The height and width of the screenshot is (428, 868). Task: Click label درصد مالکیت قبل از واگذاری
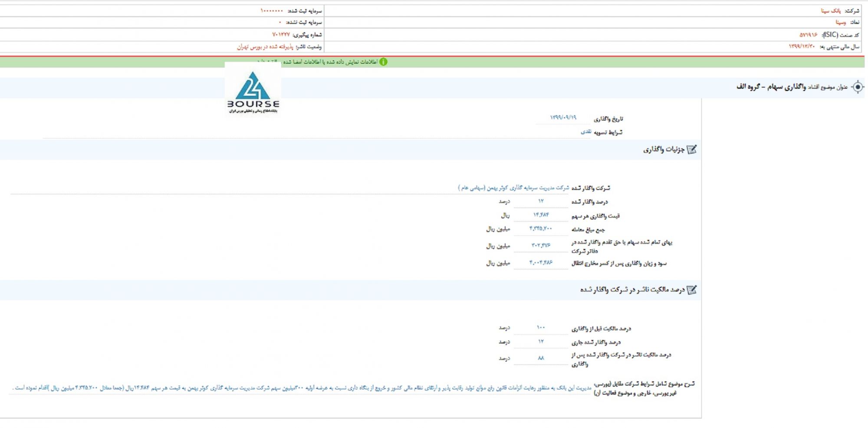coord(601,329)
